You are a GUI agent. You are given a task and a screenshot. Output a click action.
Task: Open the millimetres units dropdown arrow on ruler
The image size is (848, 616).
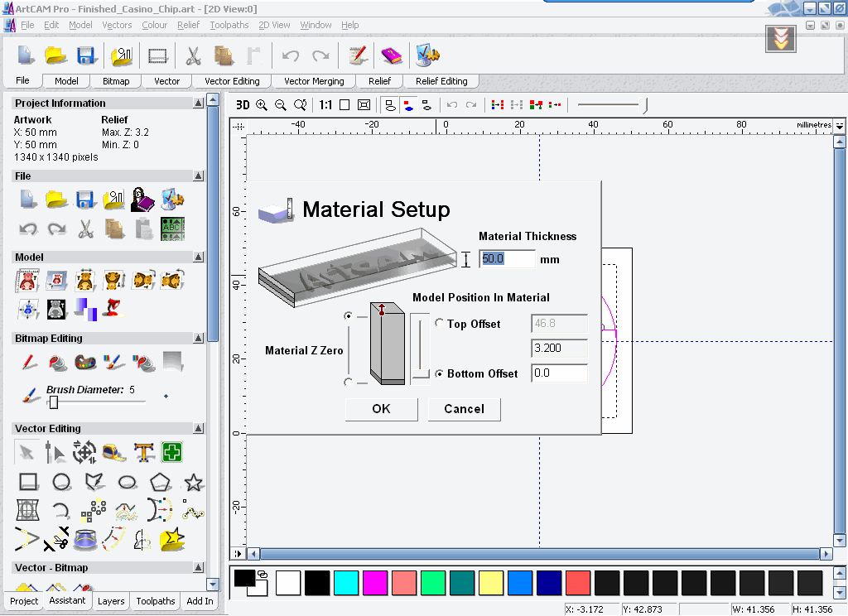(x=840, y=126)
